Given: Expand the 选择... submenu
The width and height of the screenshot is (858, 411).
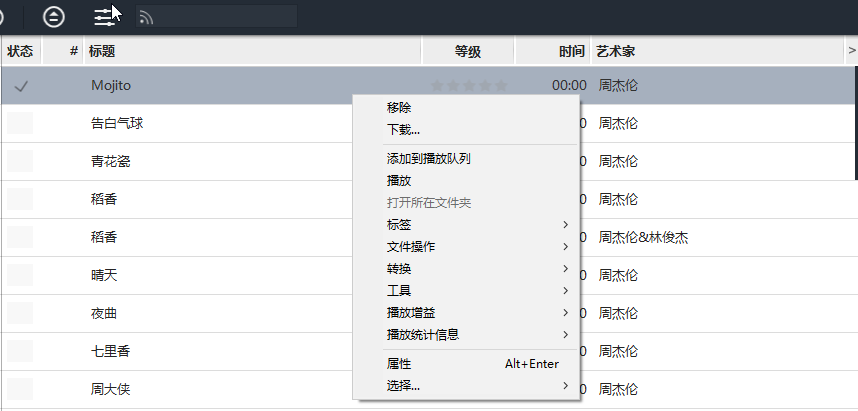Looking at the screenshot, I should pos(466,386).
